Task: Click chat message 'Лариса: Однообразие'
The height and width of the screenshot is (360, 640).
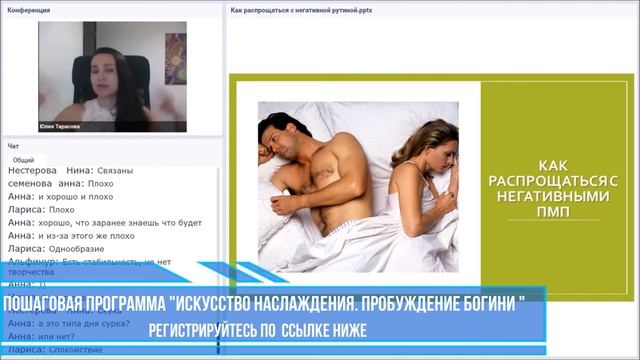Action: tap(56, 249)
